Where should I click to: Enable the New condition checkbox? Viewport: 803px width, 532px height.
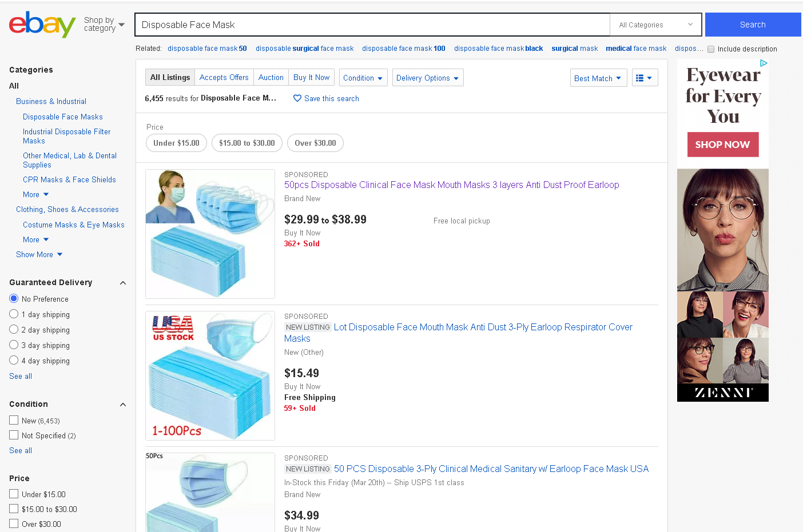14,420
